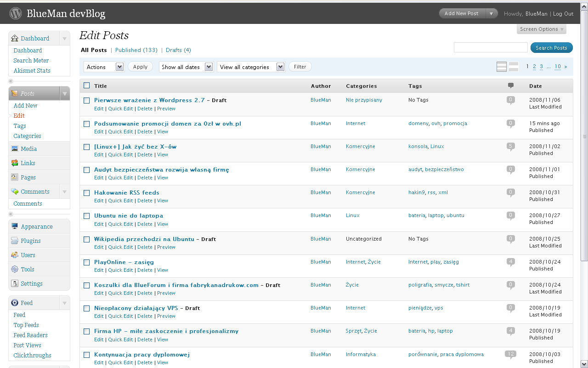
Task: Click the Feed menu icon
Action: (15, 303)
